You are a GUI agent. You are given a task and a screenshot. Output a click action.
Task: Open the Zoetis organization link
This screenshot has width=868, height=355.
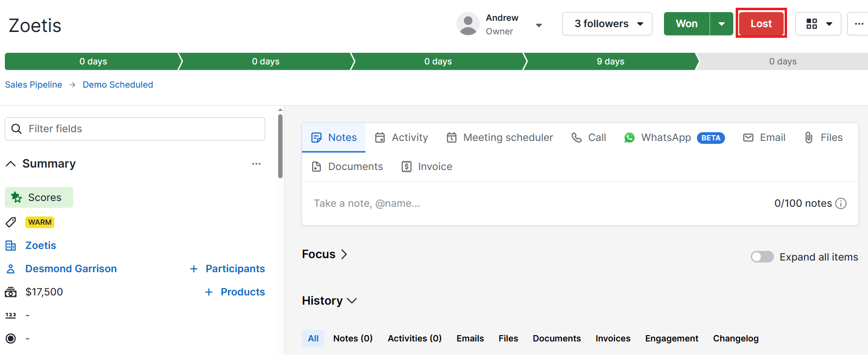pos(41,246)
